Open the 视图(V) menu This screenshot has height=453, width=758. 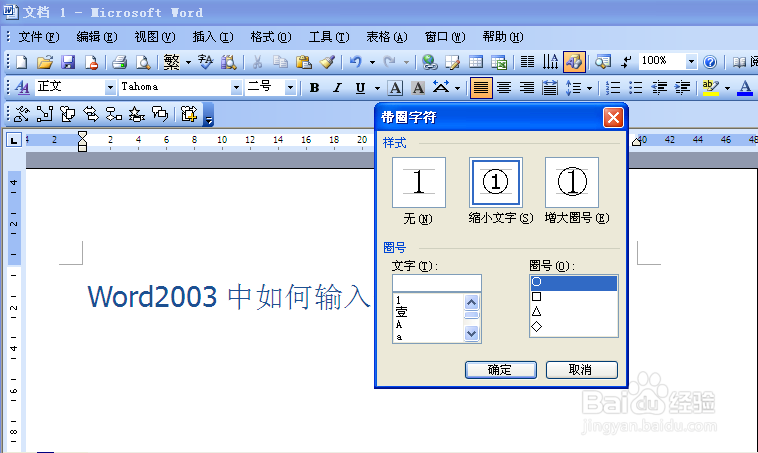[x=155, y=37]
